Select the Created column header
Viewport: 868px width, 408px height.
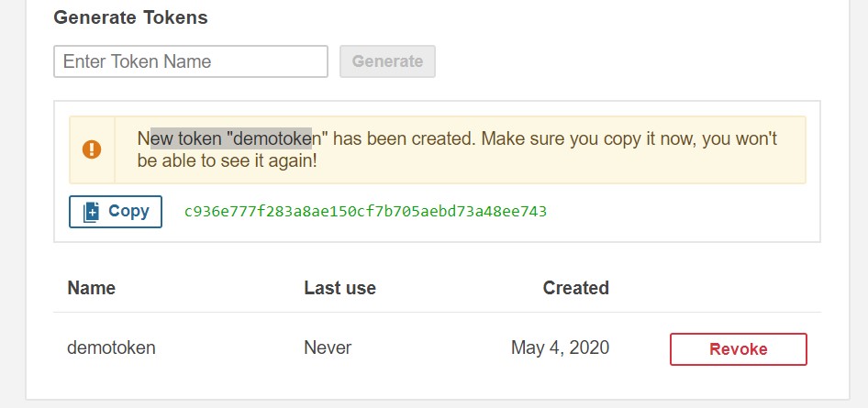click(575, 288)
